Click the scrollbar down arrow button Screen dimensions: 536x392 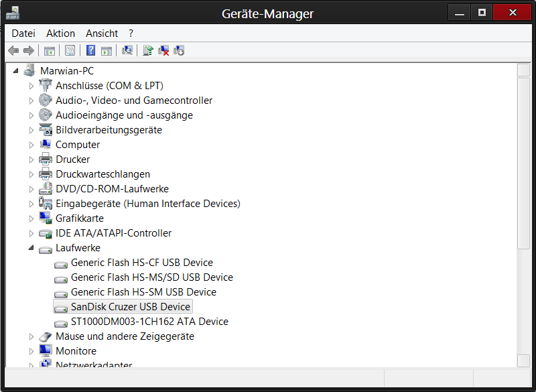tap(523, 361)
